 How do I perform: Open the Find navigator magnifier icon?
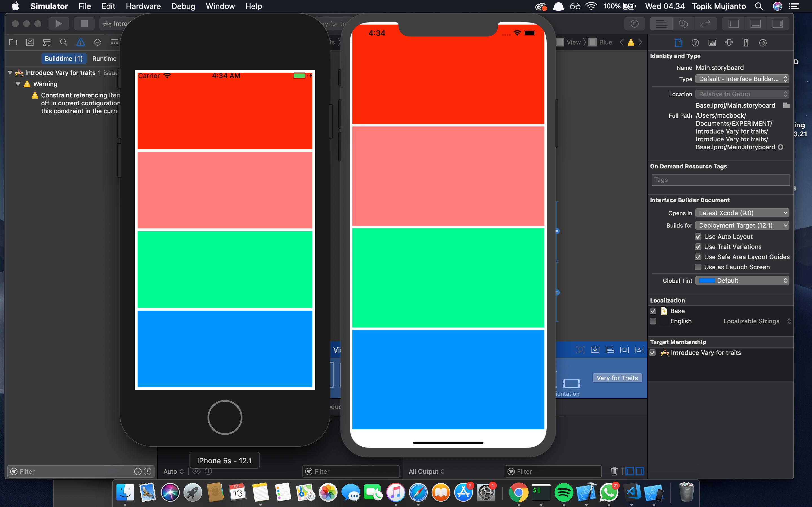pos(63,42)
